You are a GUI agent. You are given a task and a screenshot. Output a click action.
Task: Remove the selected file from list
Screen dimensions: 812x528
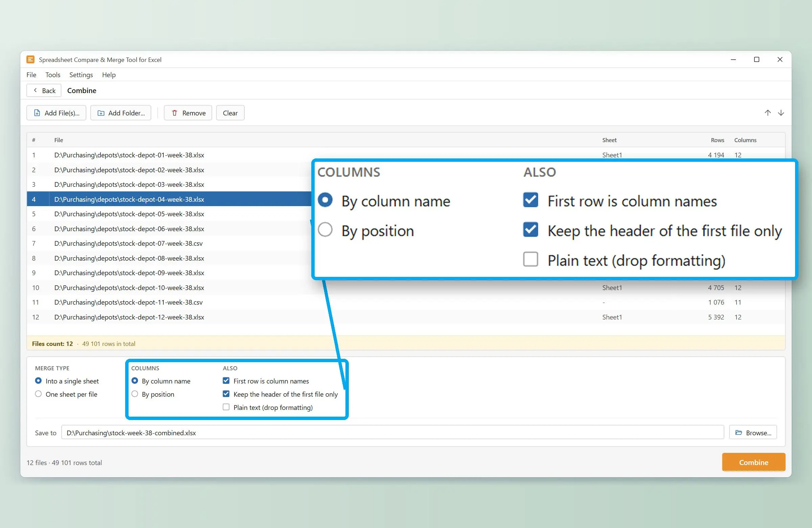click(188, 113)
